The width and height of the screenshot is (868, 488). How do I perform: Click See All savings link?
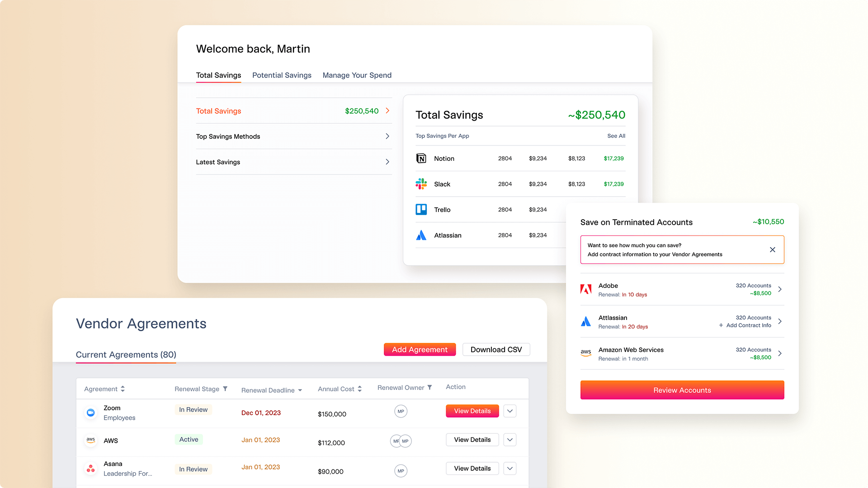coord(616,136)
